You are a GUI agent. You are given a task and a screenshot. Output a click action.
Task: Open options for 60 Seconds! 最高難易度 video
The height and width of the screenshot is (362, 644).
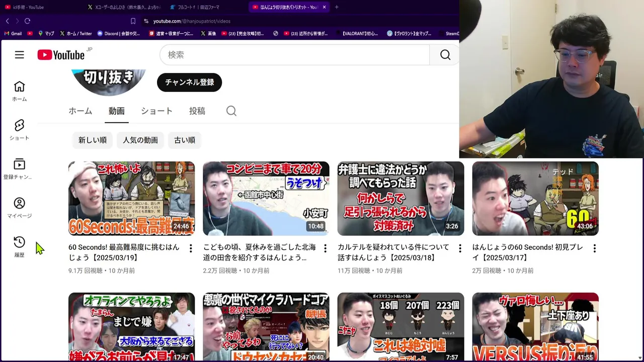click(x=191, y=248)
